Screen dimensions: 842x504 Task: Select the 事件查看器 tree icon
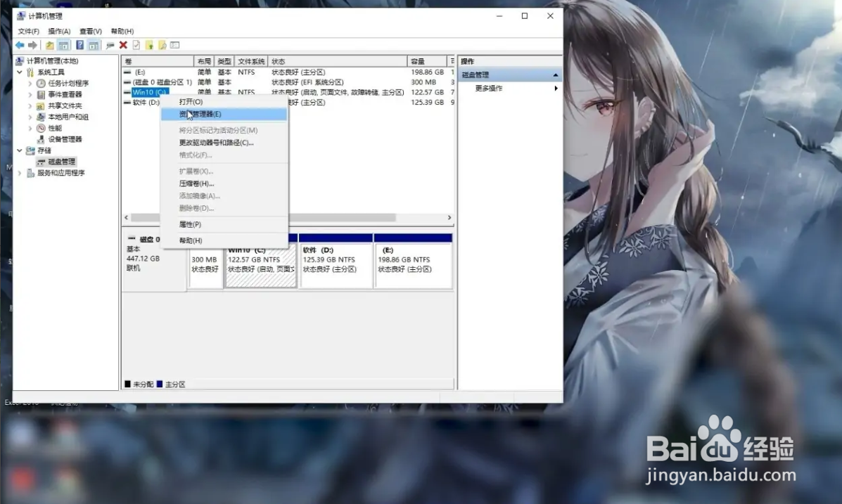41,94
